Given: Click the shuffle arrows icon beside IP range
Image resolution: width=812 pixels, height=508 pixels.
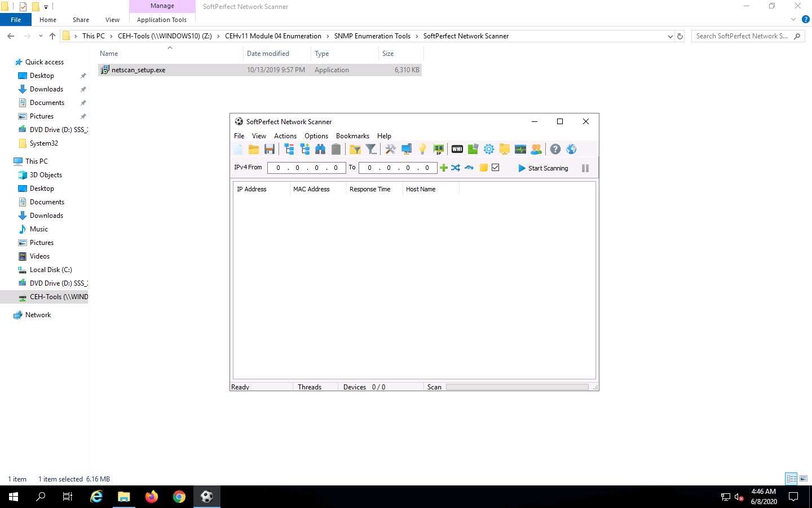Looking at the screenshot, I should click(x=456, y=168).
